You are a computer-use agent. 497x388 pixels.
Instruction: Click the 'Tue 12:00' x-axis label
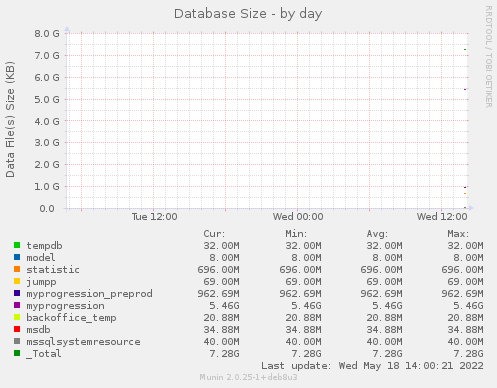154,217
